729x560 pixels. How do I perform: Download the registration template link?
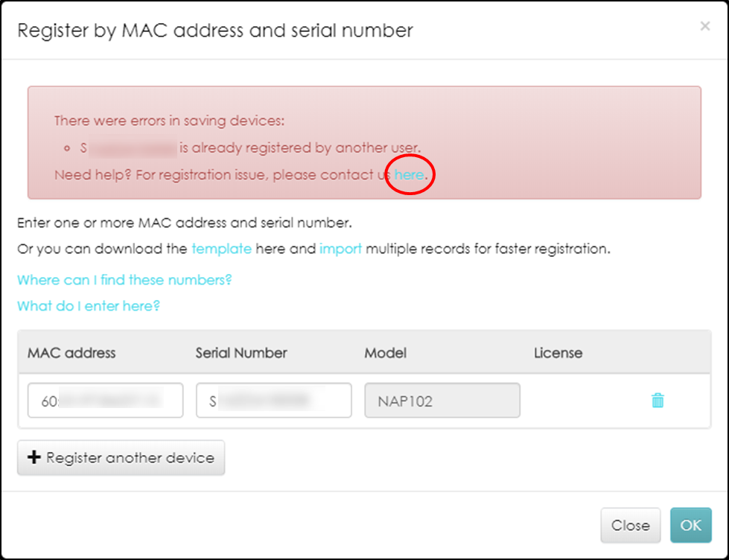click(221, 249)
